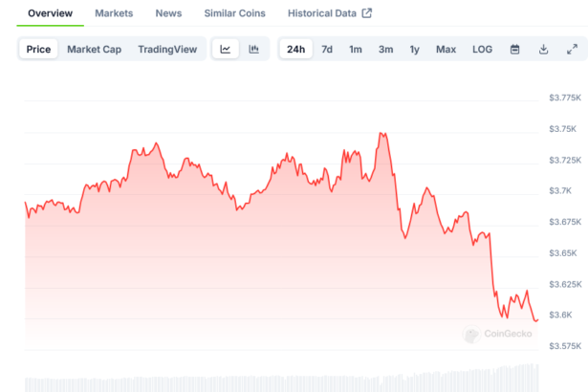Set time range to 1y
The height and width of the screenshot is (392, 588).
pos(414,50)
